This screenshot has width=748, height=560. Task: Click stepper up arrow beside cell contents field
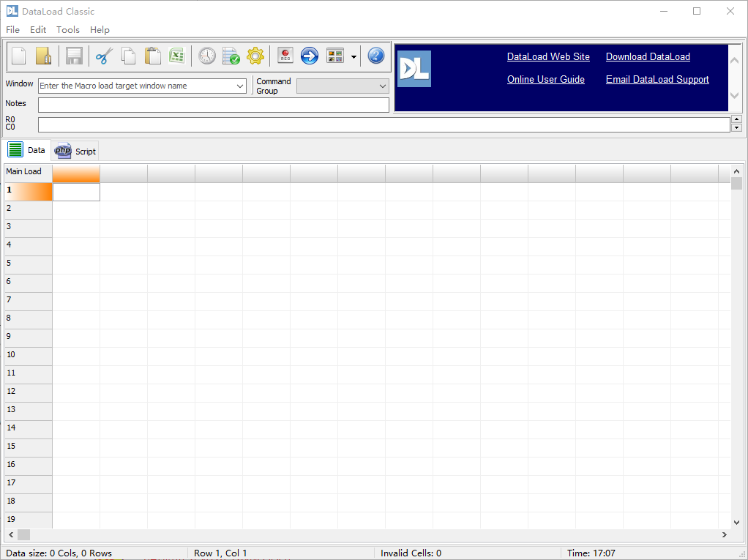pos(737,120)
